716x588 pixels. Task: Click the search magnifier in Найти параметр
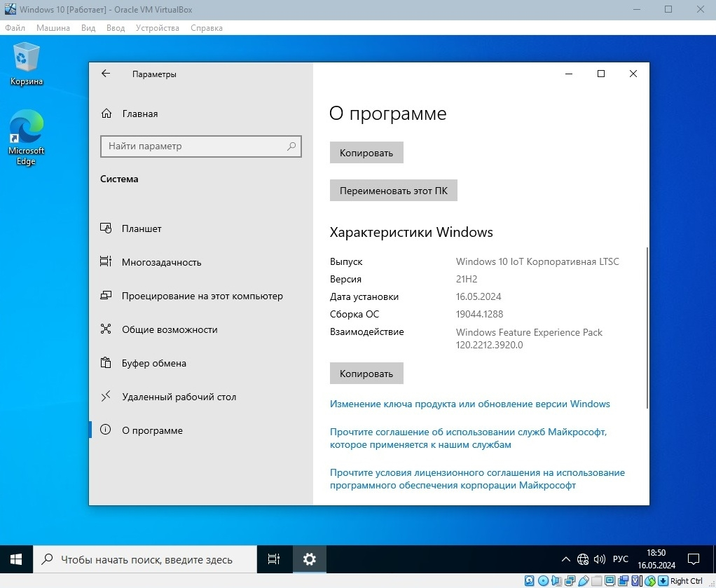[x=291, y=146]
